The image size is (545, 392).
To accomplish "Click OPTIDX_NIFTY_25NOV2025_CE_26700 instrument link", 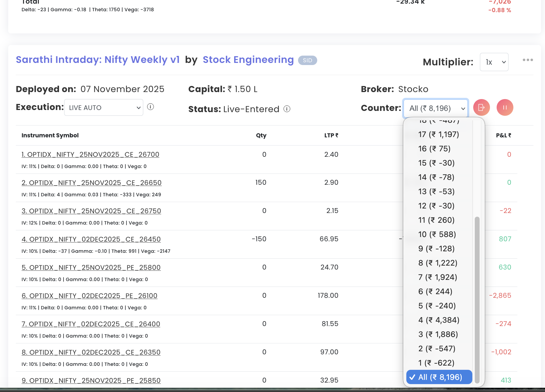I will (90, 154).
